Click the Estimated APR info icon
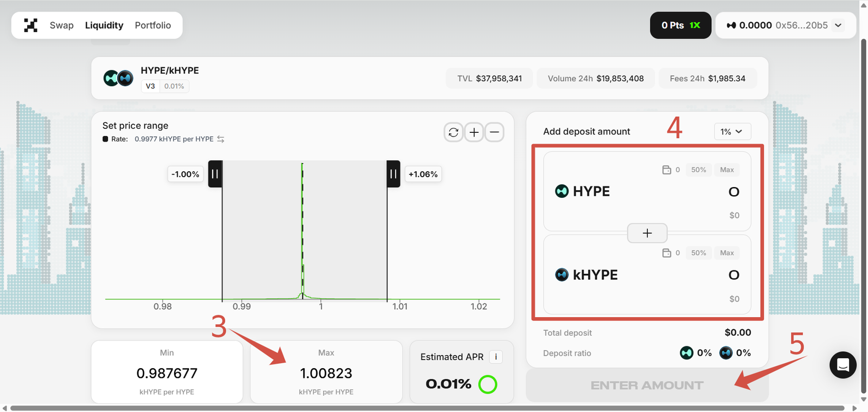 point(496,357)
